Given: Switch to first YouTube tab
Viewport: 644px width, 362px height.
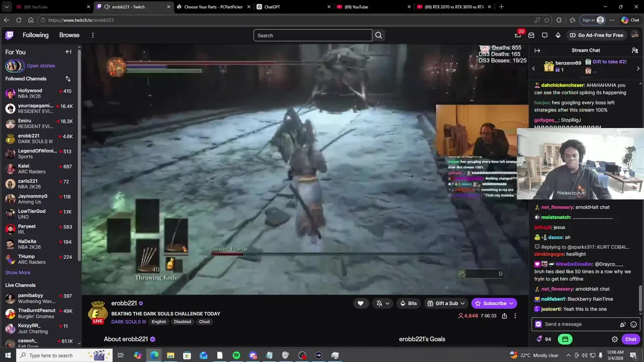Looking at the screenshot, I should (x=52, y=7).
